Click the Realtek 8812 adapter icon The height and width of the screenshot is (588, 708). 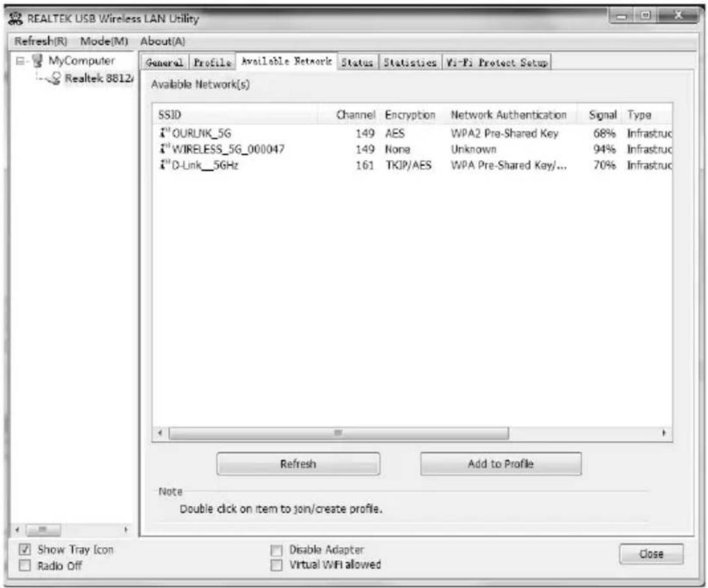[x=54, y=79]
